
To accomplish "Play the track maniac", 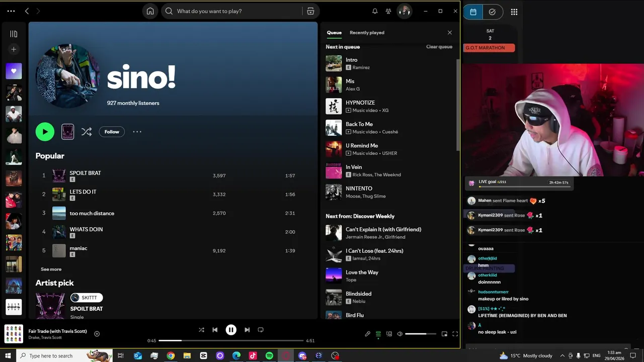I will coord(173,250).
